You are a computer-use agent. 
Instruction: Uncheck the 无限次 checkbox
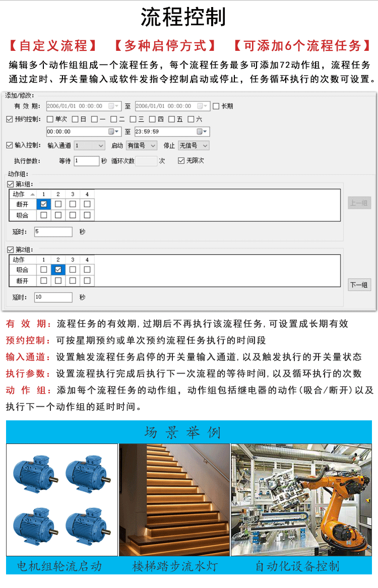(x=181, y=161)
